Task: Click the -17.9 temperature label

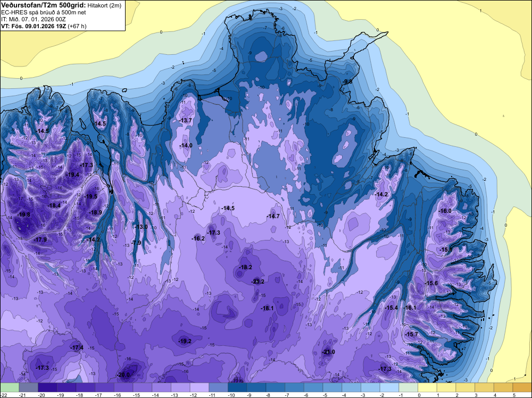Action: click(x=40, y=239)
